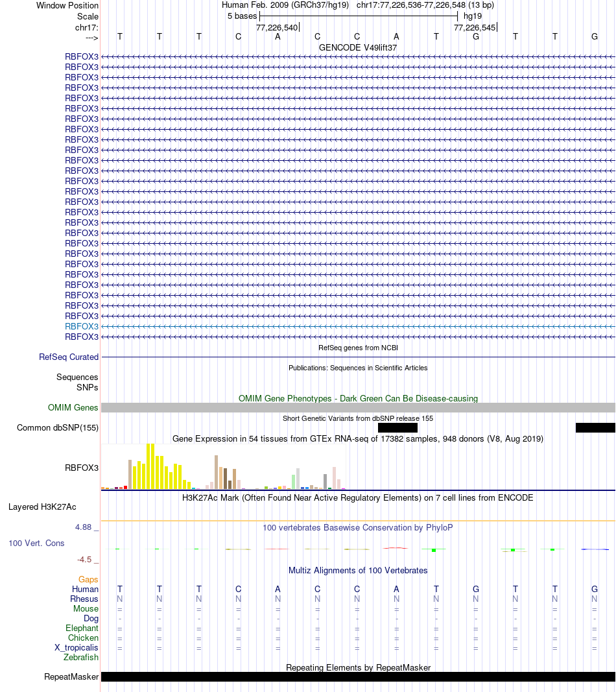
Task: Click the Short Genetic Variants dbSNP title
Action: tap(358, 418)
